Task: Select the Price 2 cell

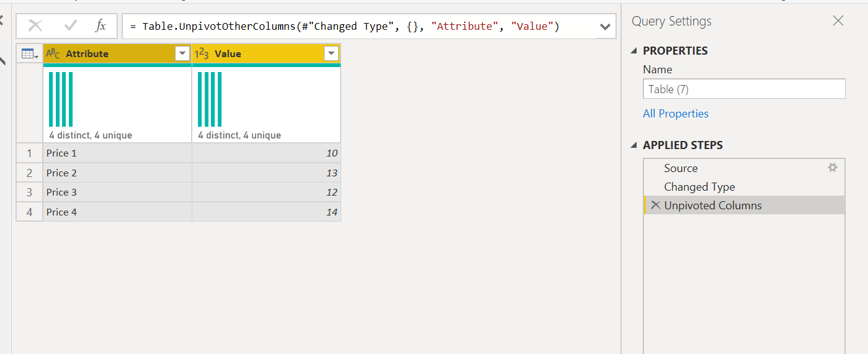Action: pyautogui.click(x=117, y=173)
